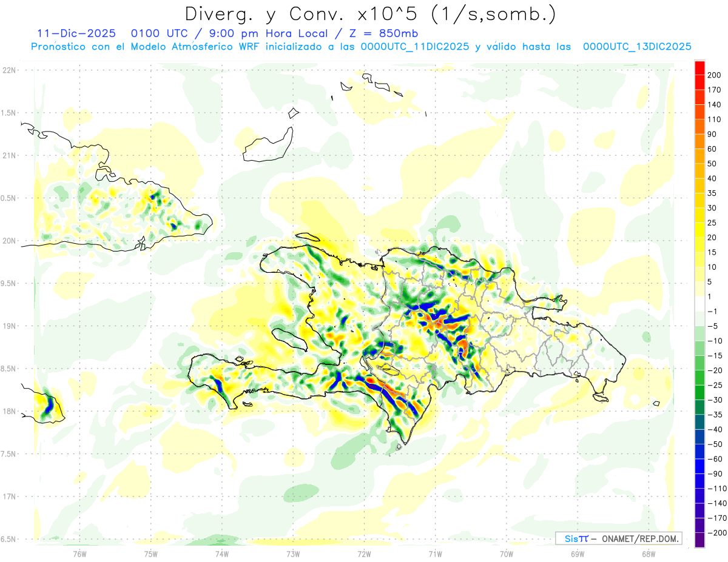Select the "-110" value on the color scale

[x=717, y=488]
